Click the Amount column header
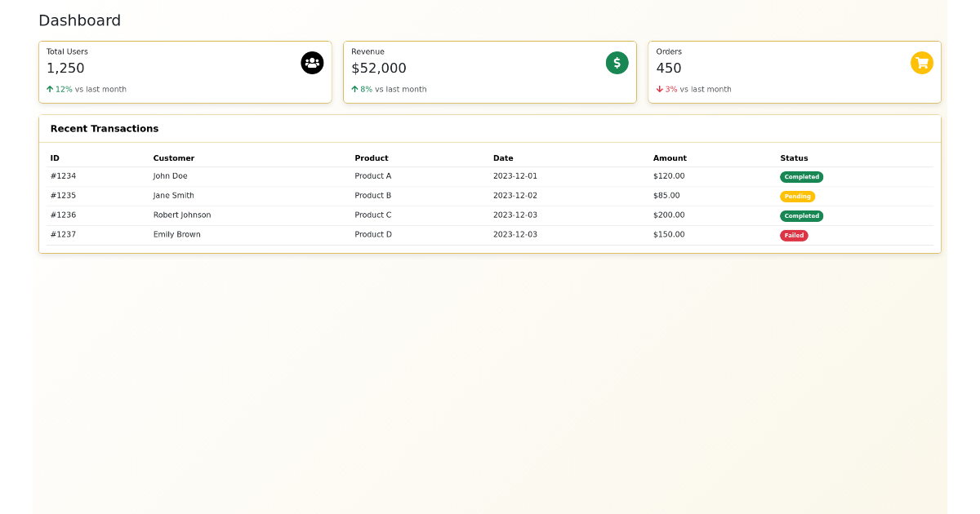Image resolution: width=980 pixels, height=514 pixels. point(670,157)
